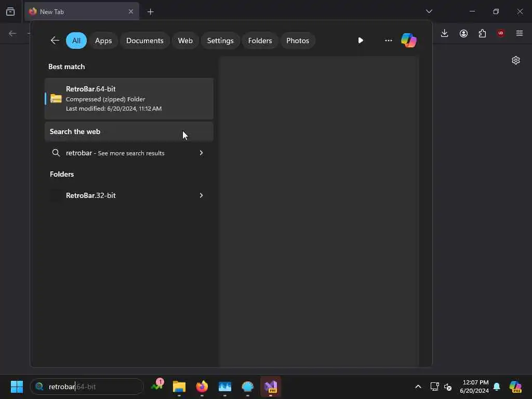Expand the retrobar web search arrow
This screenshot has width=532, height=399.
(201, 153)
